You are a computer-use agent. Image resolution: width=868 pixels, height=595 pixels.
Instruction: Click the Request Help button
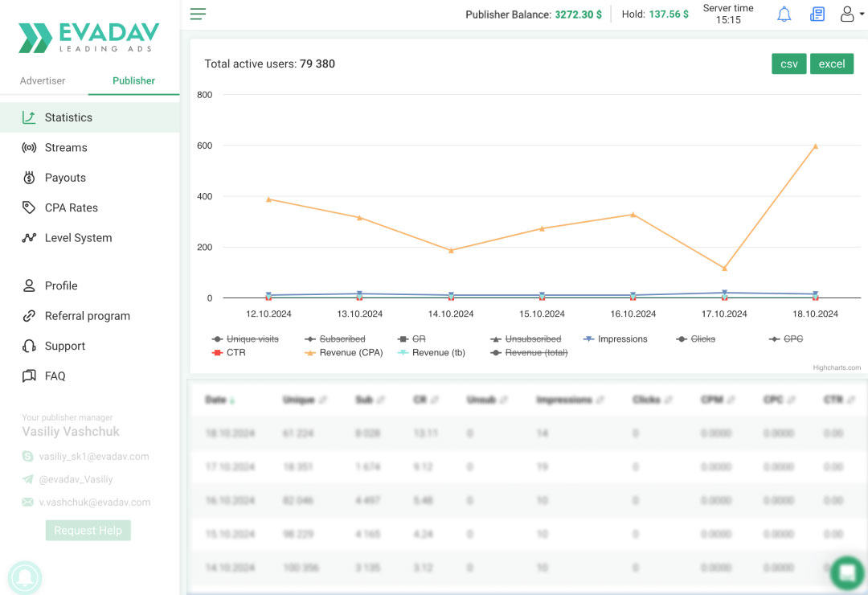point(88,530)
